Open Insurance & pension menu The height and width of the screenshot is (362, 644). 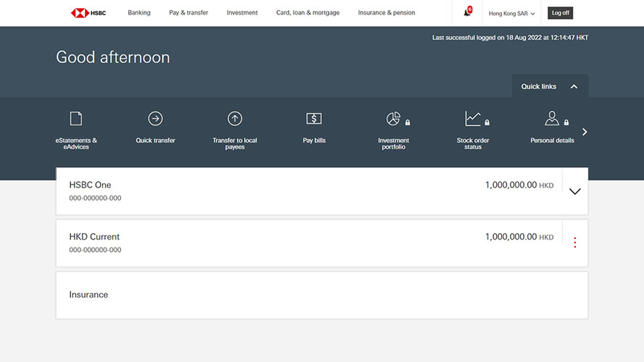coord(387,13)
